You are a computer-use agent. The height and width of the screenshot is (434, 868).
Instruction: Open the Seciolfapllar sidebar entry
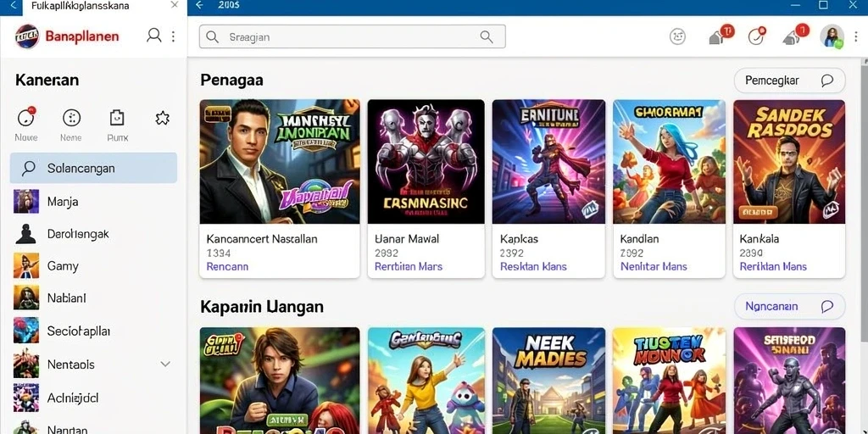point(93,331)
